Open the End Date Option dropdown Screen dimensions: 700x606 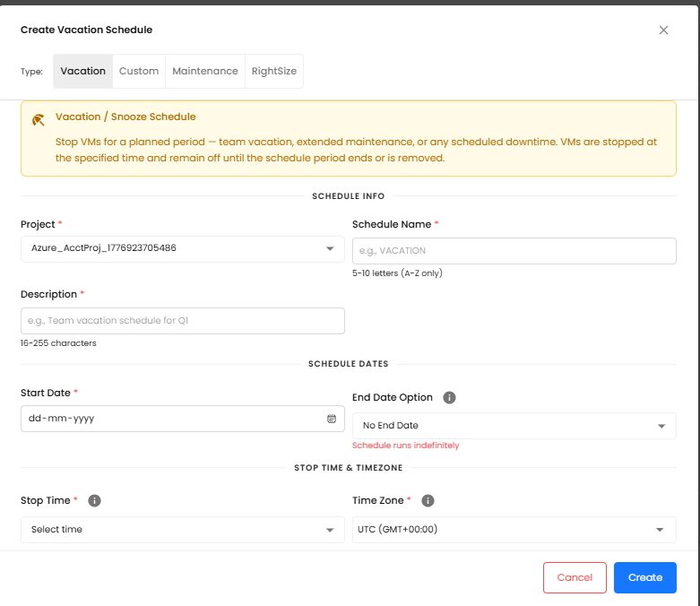coord(514,426)
